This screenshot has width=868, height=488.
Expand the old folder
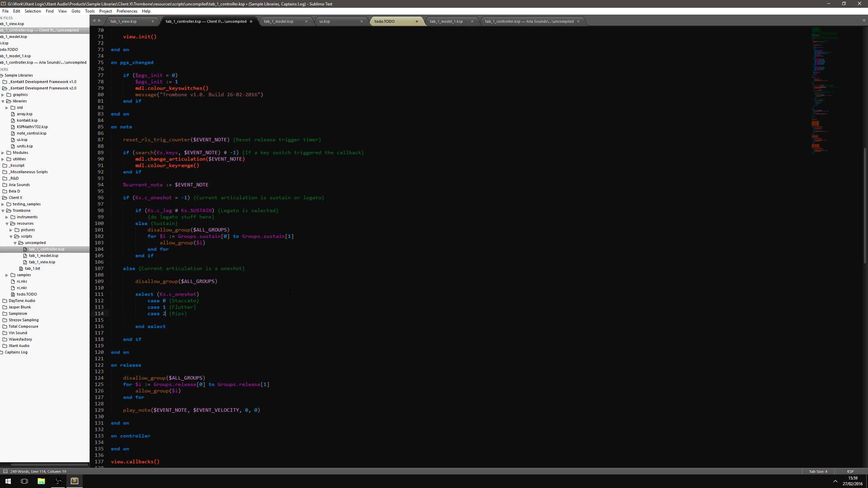coord(7,108)
